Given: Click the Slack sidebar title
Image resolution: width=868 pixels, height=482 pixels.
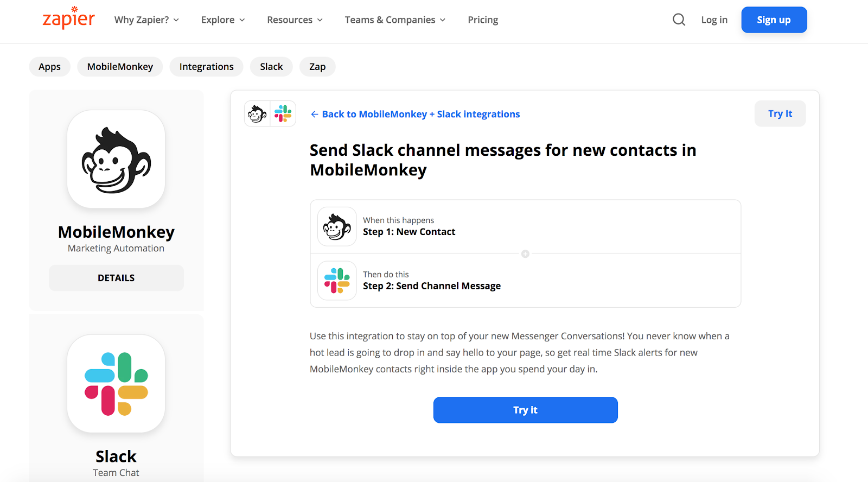Looking at the screenshot, I should pos(116,456).
